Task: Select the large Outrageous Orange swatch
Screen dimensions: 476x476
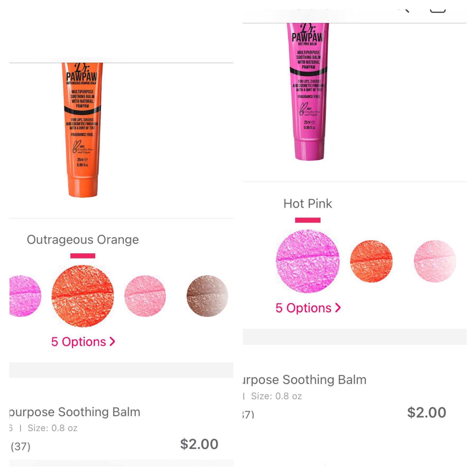Action: click(83, 296)
